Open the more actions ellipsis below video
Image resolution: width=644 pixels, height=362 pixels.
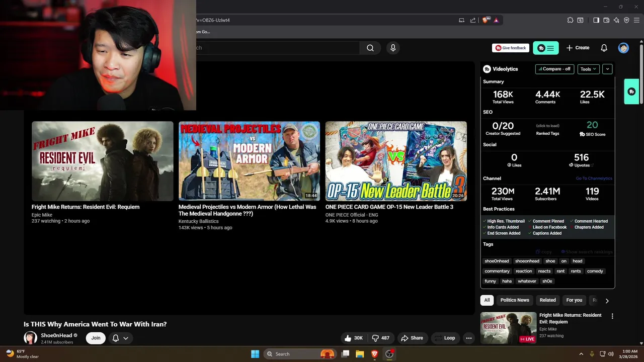(469, 338)
